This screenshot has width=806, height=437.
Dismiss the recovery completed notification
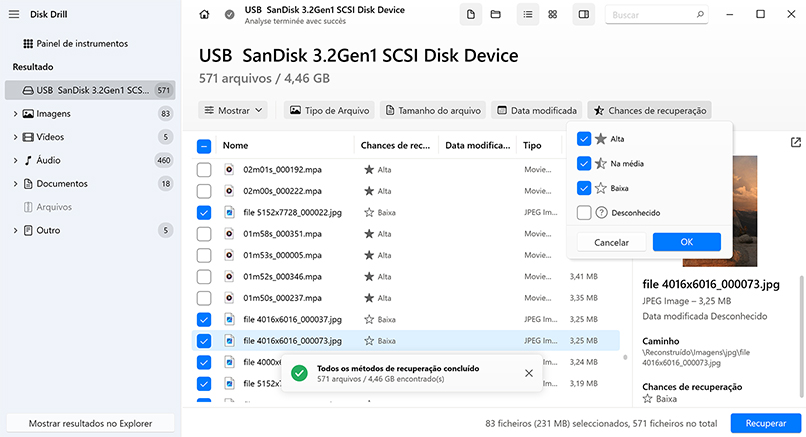(529, 373)
